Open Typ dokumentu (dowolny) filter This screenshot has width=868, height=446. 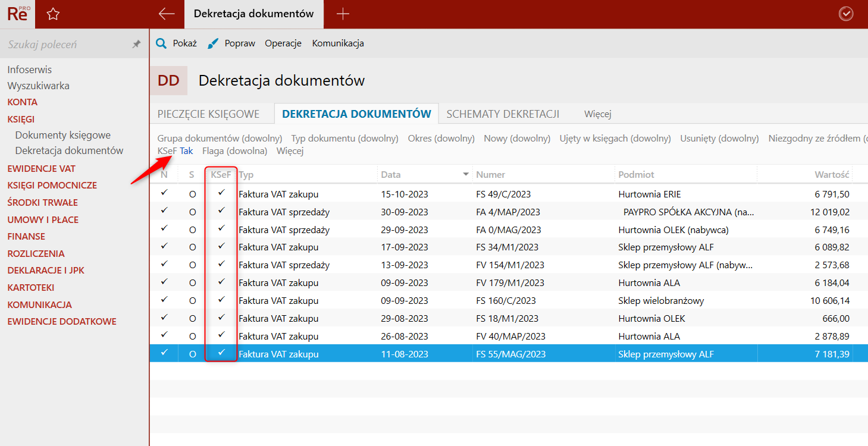click(x=344, y=139)
